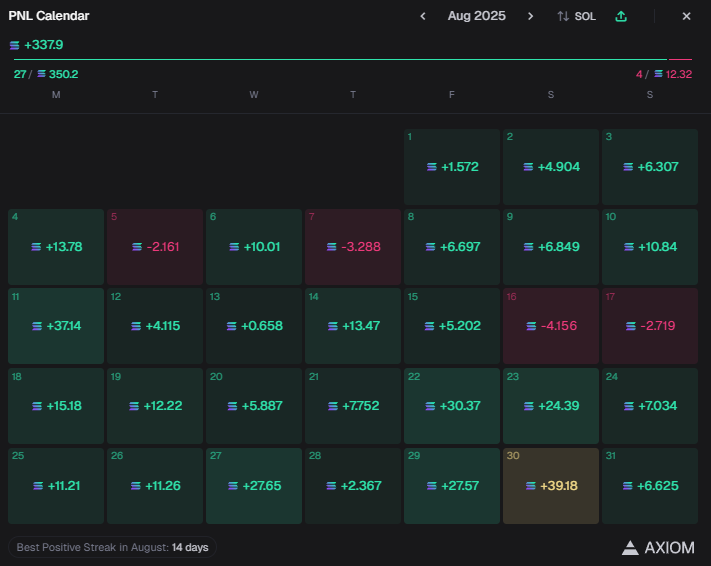Open August 20 day showing +5.887

point(254,406)
